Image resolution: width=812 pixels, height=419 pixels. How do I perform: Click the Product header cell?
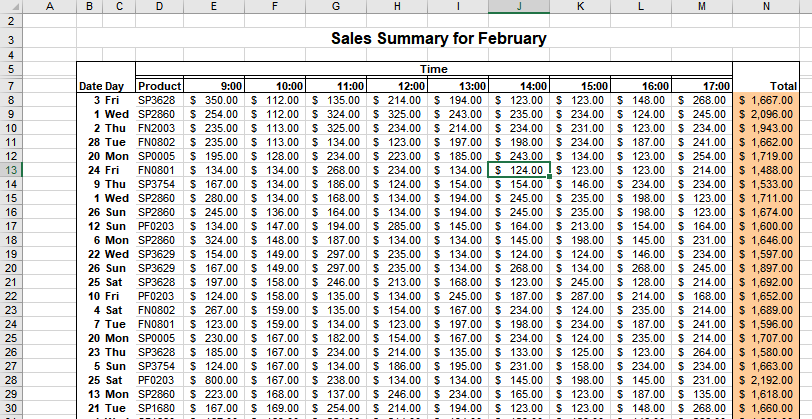point(159,86)
